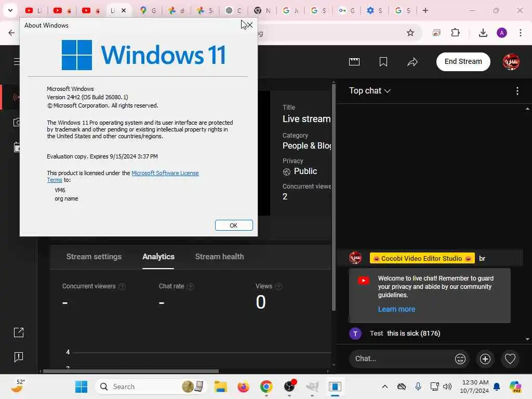Open the external link icon in sidebar
Screen dimensions: 532x399
tap(19, 332)
